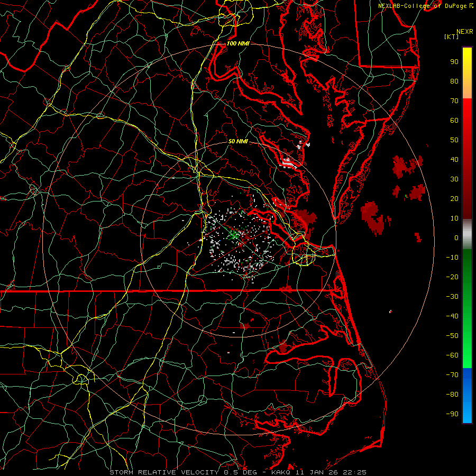Screen dimensions: 476x476
Task: Click the 30 value on velocity scale
Action: click(454, 179)
